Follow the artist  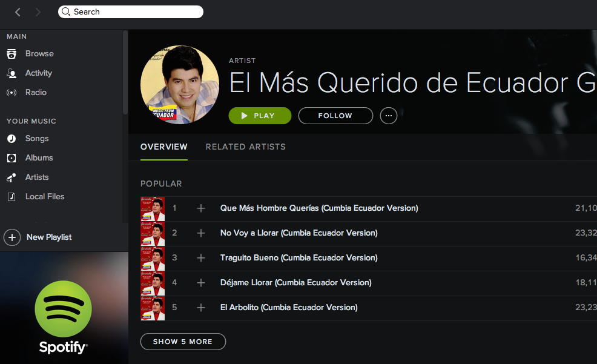(335, 116)
